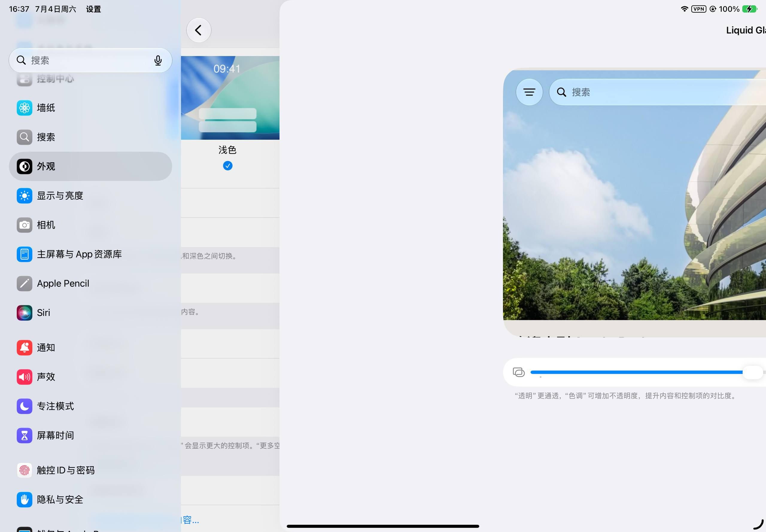Click the Liquid Glass transparency slider thumb
Viewport: 766px width, 532px height.
point(753,372)
